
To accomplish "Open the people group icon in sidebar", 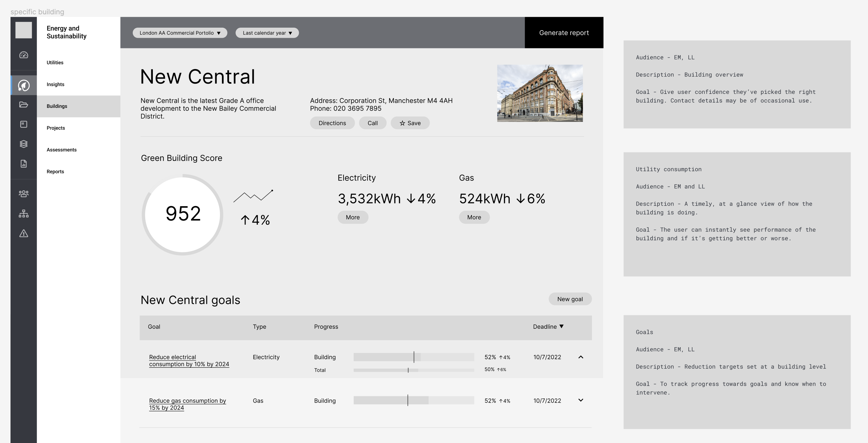I will pyautogui.click(x=24, y=194).
